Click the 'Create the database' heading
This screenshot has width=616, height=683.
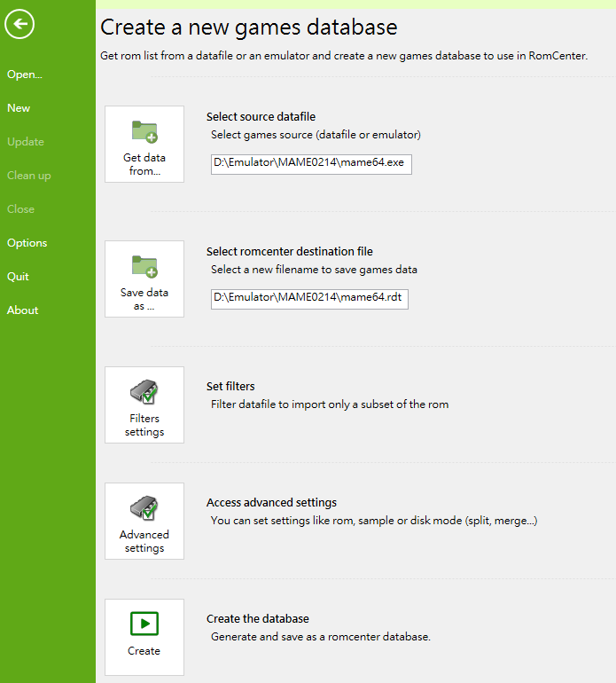(257, 618)
